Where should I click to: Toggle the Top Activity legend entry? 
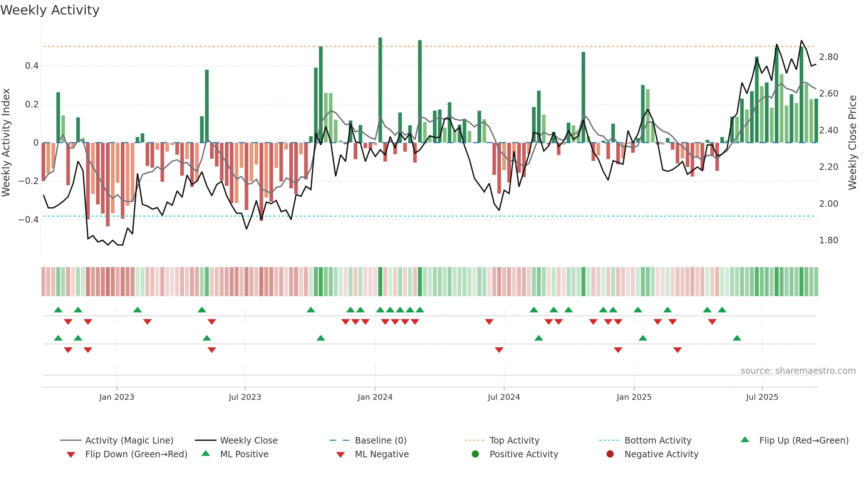click(x=502, y=440)
